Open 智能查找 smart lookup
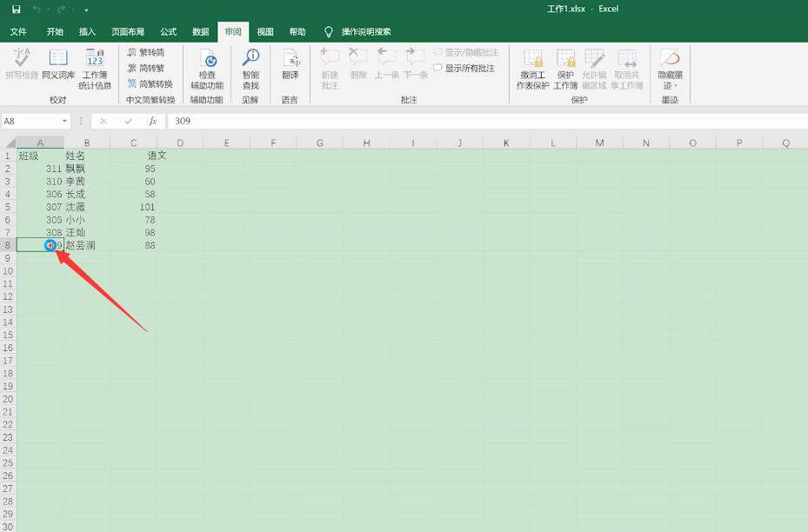Viewport: 808px width, 532px height. click(250, 69)
